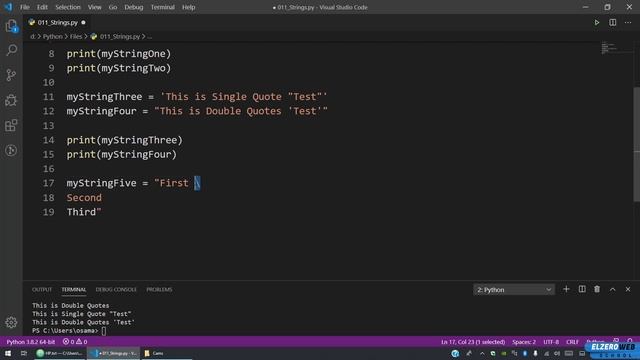This screenshot has height=360, width=640.
Task: Split the terminal panel
Action: click(x=582, y=289)
